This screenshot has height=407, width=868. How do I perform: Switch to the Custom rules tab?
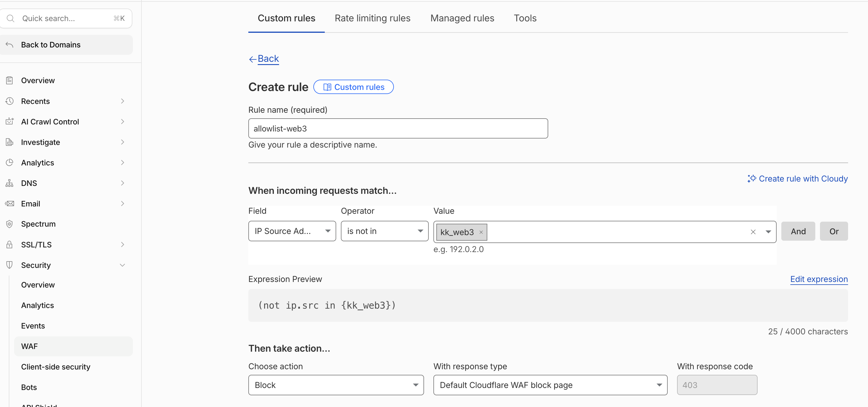pyautogui.click(x=286, y=18)
